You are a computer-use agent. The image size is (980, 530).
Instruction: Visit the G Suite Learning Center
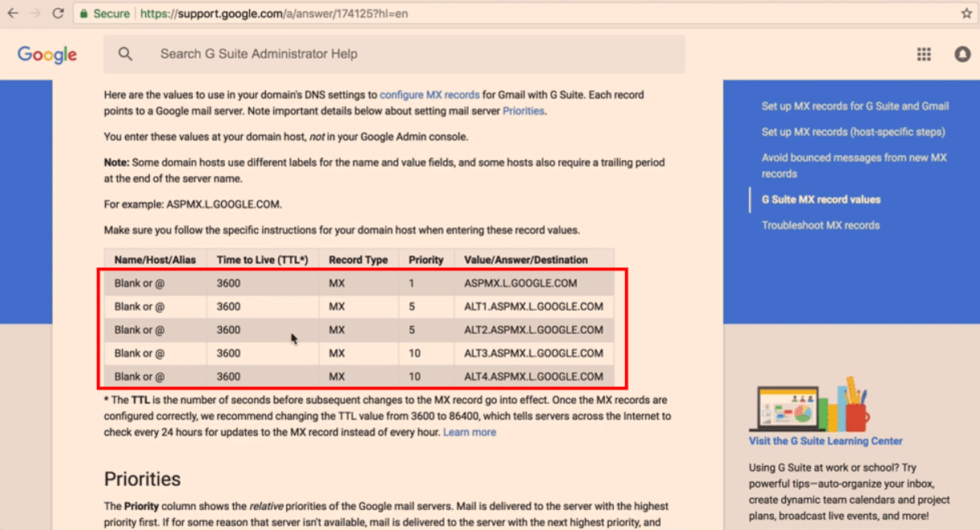[826, 440]
